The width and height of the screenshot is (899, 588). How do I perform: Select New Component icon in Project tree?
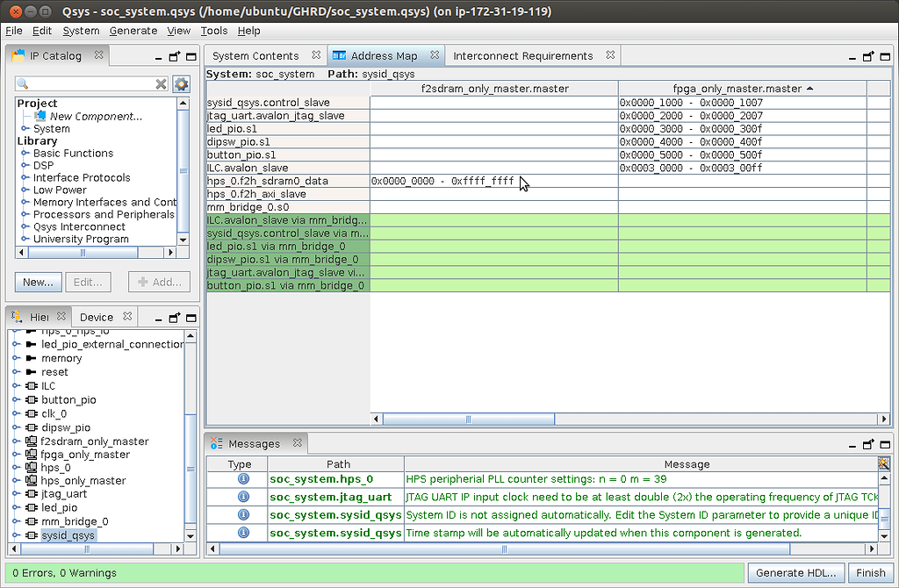[x=40, y=116]
